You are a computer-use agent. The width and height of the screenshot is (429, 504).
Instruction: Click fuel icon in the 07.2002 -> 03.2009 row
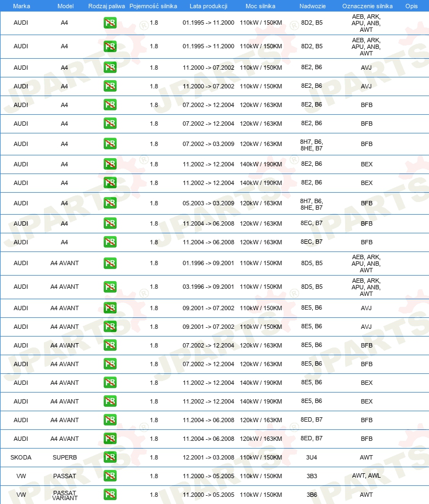[x=110, y=144]
